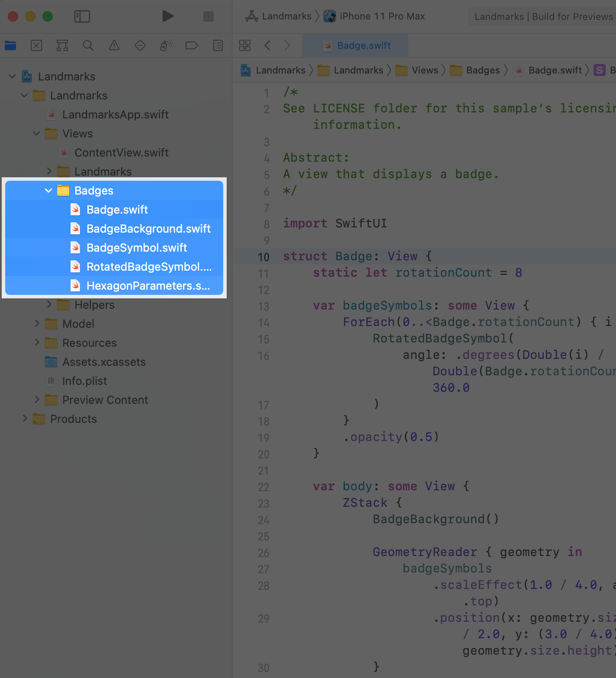Click 'import SwiftUI' on line 8
This screenshot has width=616, height=678.
coord(335,224)
